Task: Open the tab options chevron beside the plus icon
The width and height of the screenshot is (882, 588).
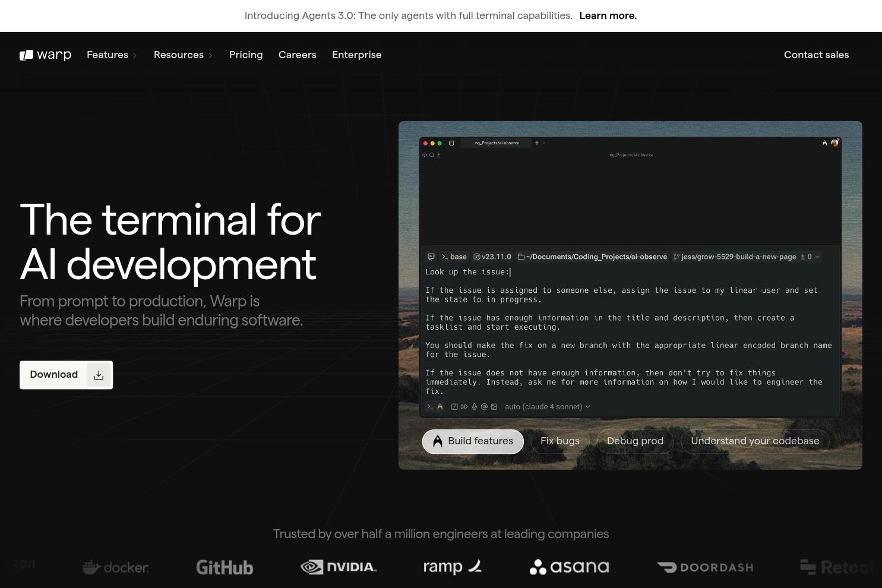Action: coord(543,143)
